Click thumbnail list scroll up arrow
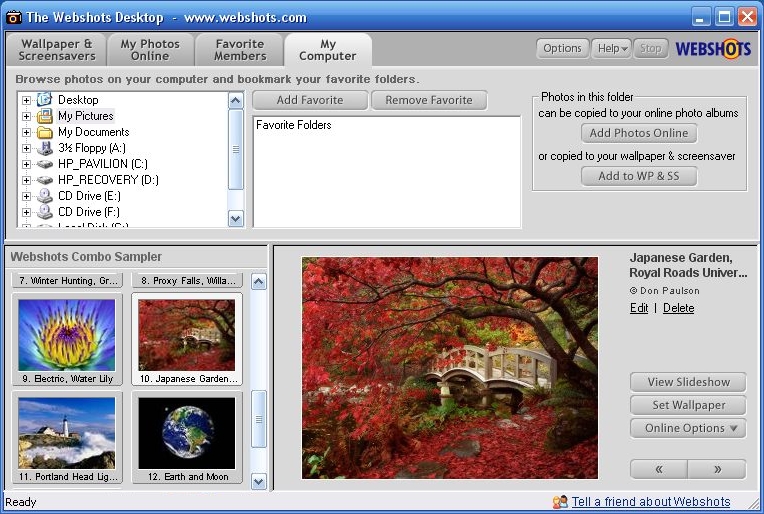764x514 pixels. coord(259,282)
